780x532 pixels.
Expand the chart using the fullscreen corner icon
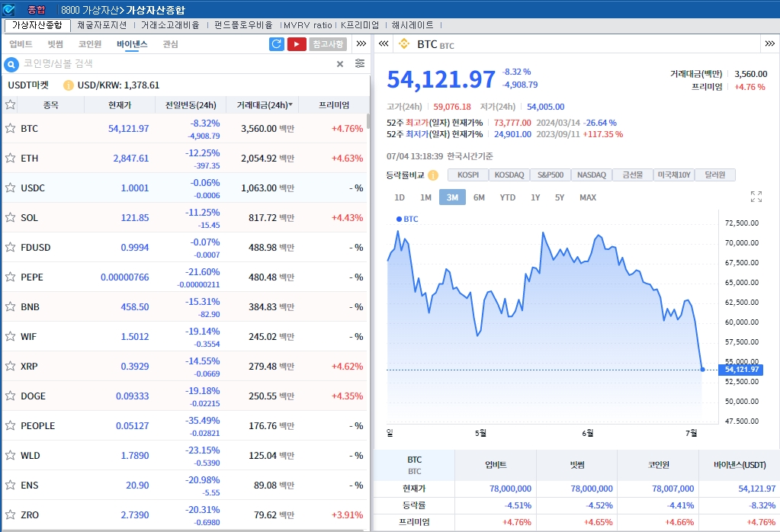tap(756, 197)
